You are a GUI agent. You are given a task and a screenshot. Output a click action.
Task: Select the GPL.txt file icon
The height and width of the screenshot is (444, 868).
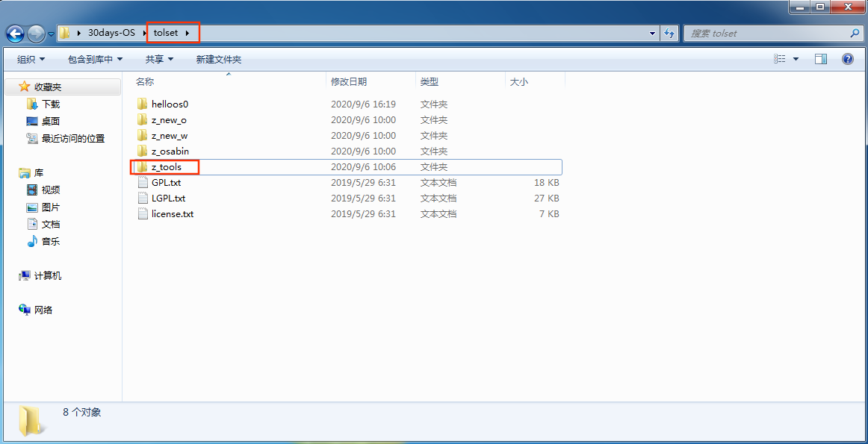143,183
